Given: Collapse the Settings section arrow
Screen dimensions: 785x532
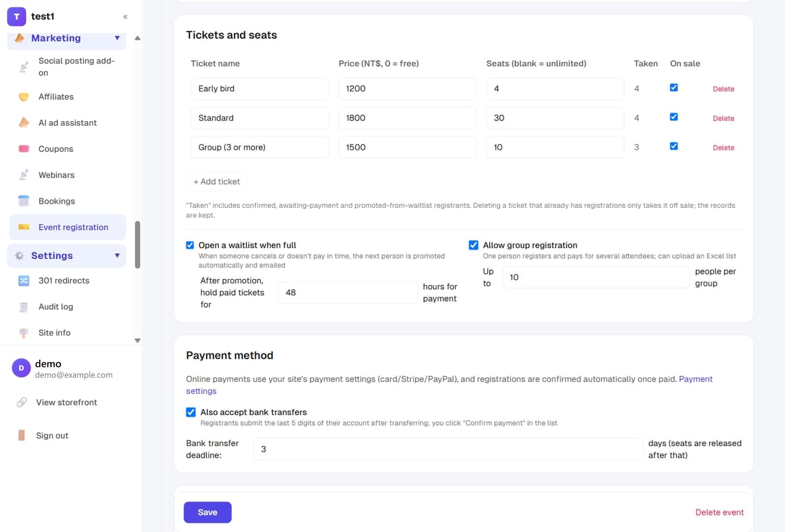Looking at the screenshot, I should pyautogui.click(x=117, y=256).
